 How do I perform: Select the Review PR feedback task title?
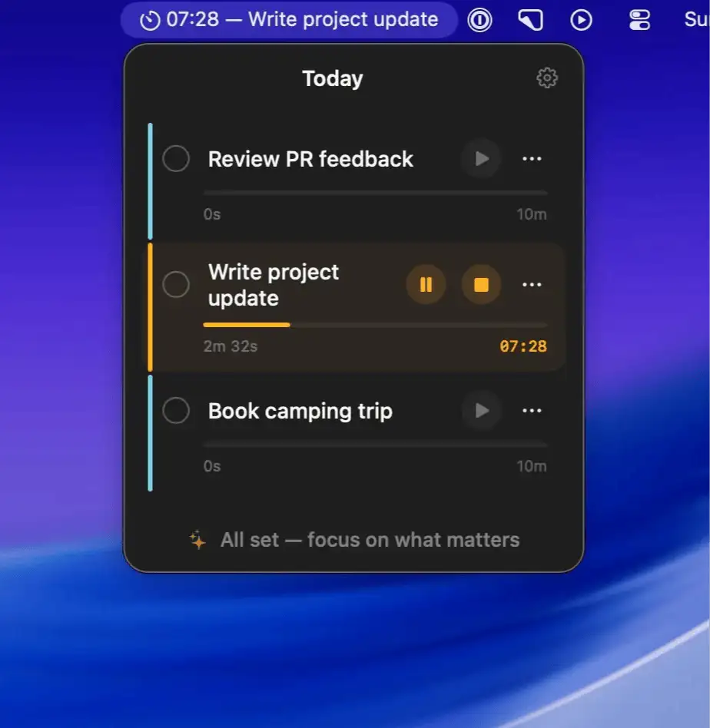[310, 159]
